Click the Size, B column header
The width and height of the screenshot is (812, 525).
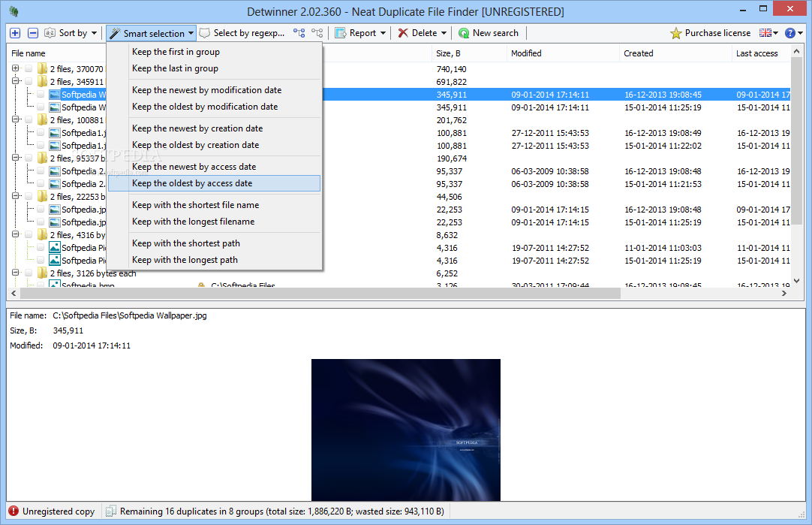(469, 53)
